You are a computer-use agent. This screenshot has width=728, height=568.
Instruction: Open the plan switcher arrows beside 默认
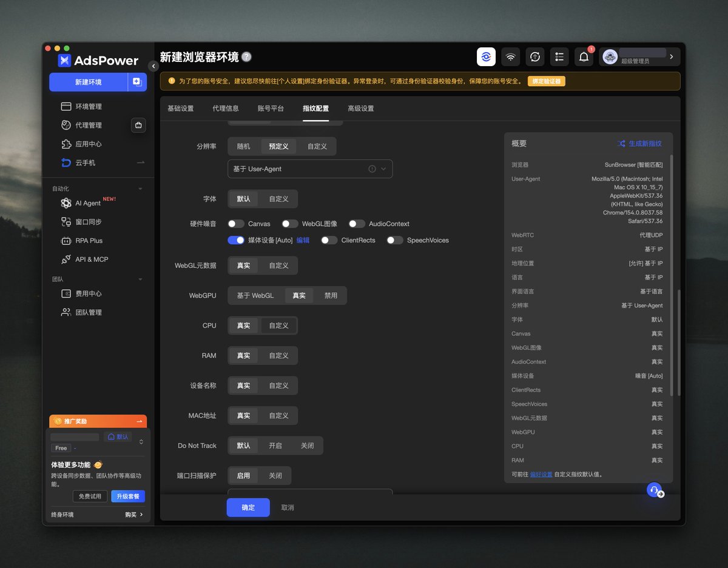pos(141,441)
